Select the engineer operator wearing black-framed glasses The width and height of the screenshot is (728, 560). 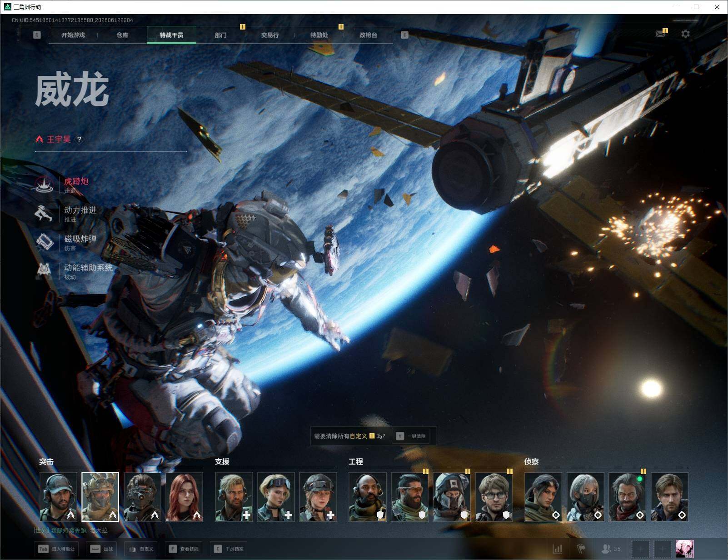[494, 497]
